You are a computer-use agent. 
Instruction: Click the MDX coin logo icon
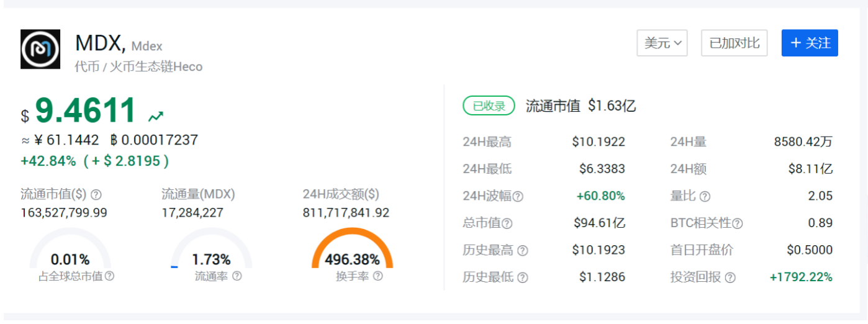tap(40, 49)
